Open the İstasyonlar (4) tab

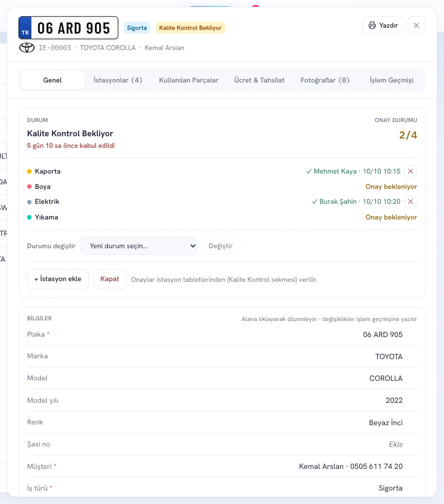[x=118, y=80]
